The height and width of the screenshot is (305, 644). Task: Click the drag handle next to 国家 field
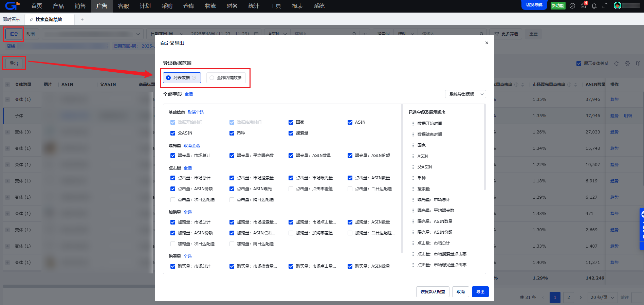tap(413, 145)
